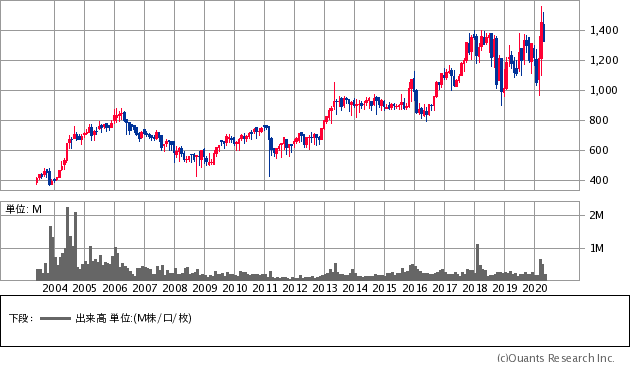Click the 2015 year label
The width and height of the screenshot is (630, 367).
point(385,288)
